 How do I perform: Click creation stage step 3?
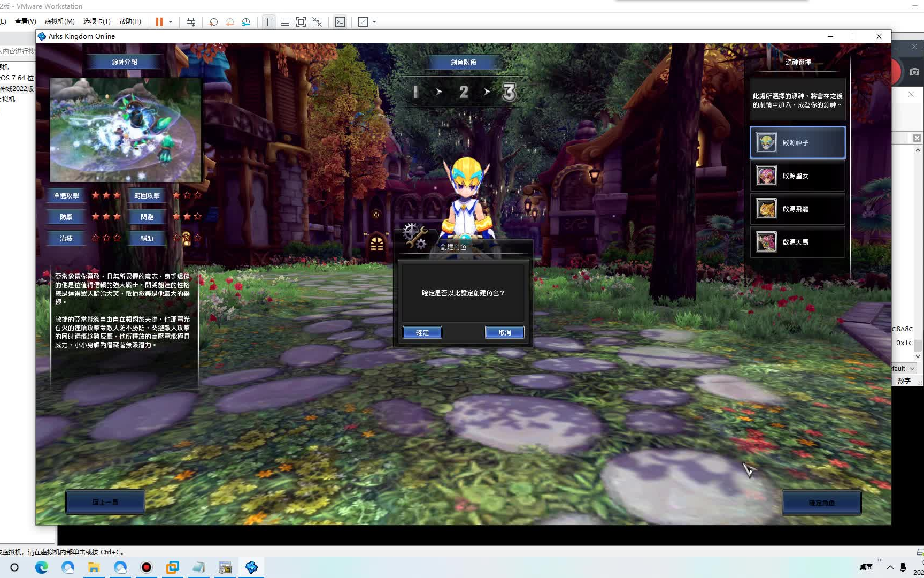pos(509,92)
